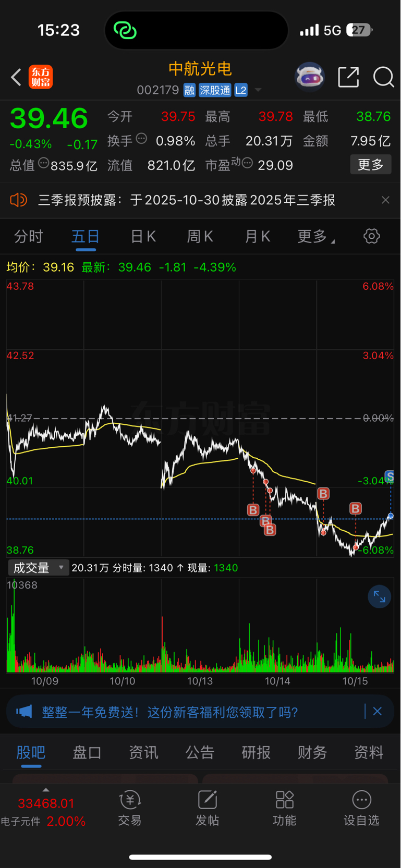Switch to the 财务 tab

click(312, 752)
